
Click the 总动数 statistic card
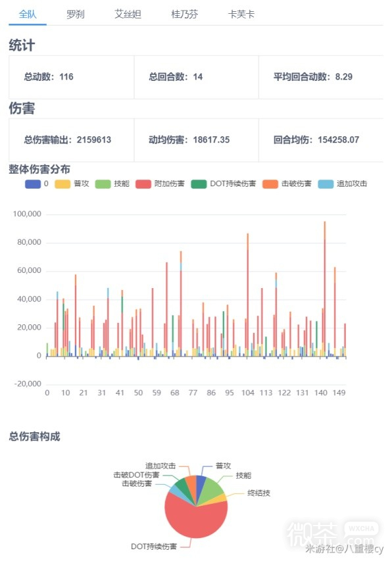72,77
